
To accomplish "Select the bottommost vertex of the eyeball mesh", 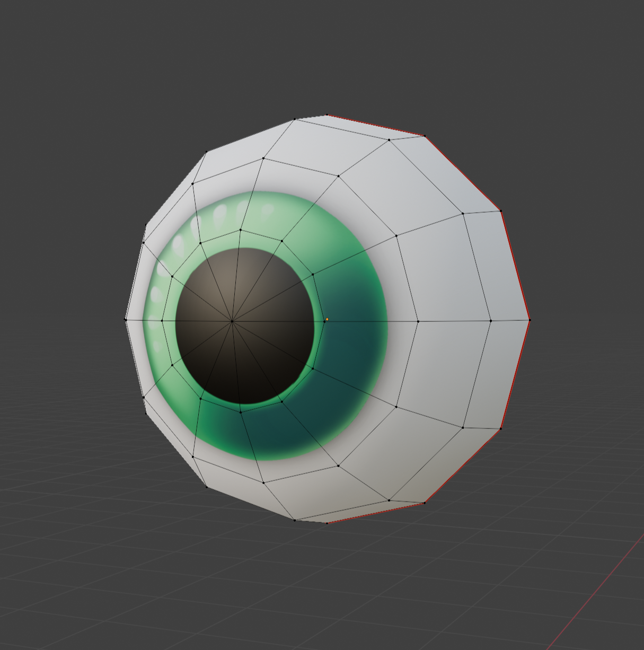I will (327, 523).
